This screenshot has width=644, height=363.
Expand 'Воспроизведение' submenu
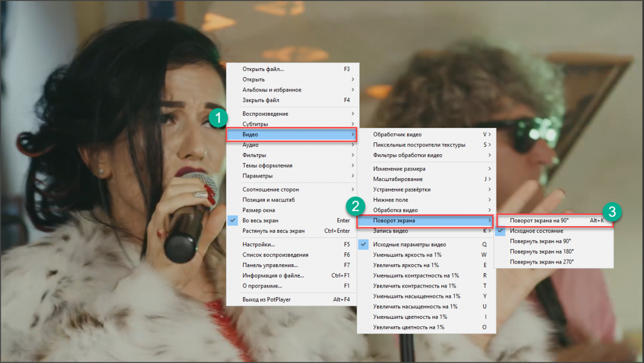pos(293,114)
